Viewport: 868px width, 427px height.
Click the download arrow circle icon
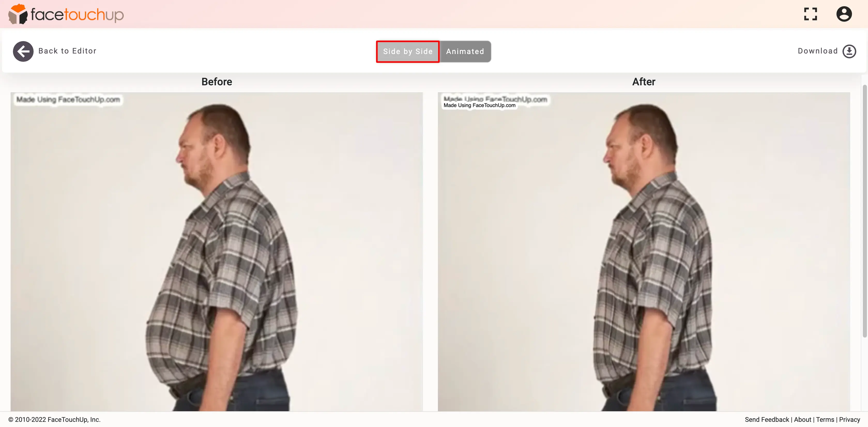[x=850, y=51]
